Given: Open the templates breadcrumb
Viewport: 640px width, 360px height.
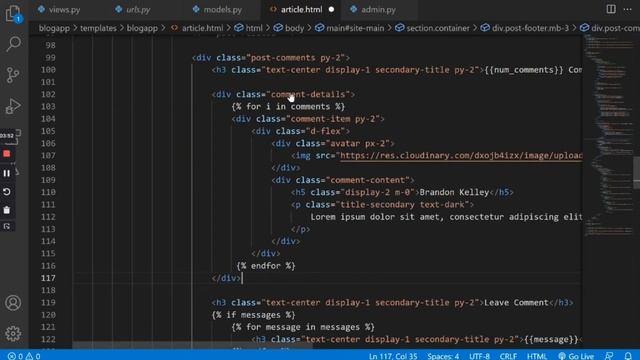Looking at the screenshot, I should tap(98, 28).
